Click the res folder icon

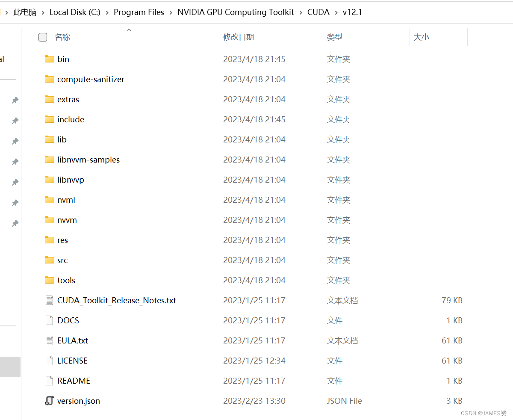[x=50, y=240]
